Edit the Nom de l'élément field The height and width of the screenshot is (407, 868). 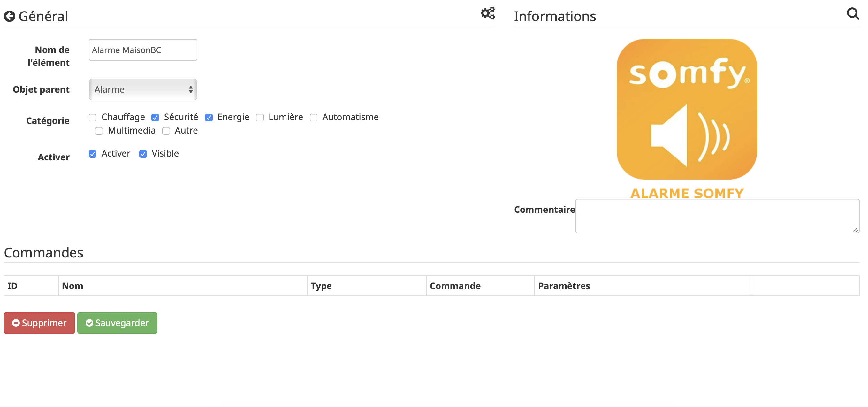143,50
